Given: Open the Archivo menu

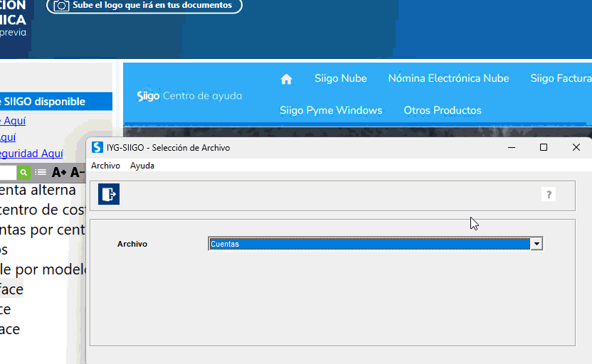Looking at the screenshot, I should point(105,166).
